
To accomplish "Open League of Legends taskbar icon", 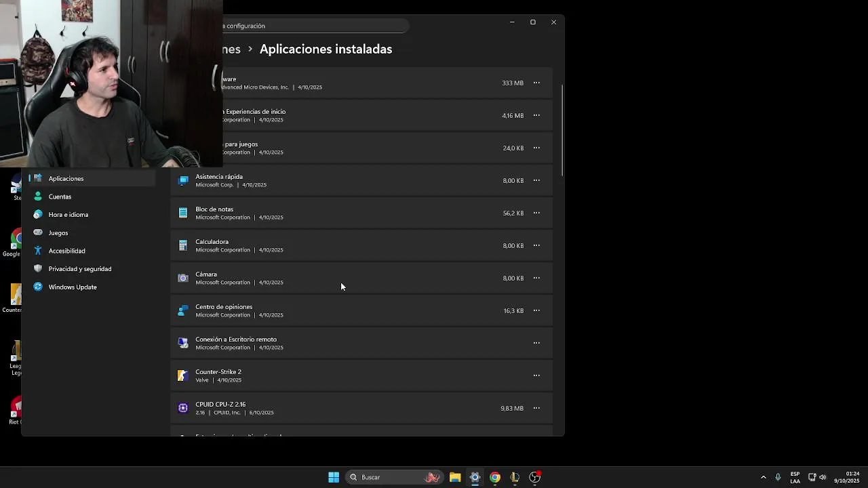I will coord(515,477).
